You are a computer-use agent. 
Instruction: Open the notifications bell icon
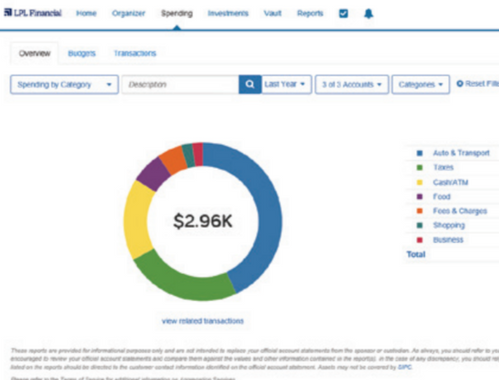368,13
